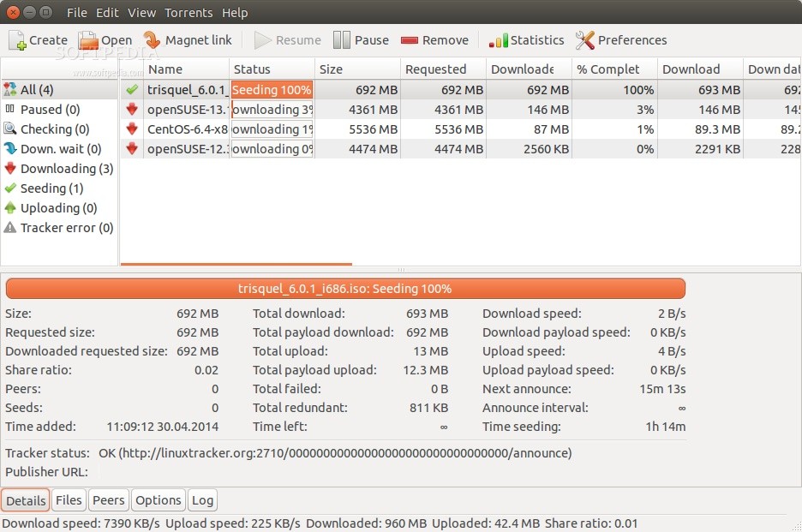Open the View menu

[141, 12]
